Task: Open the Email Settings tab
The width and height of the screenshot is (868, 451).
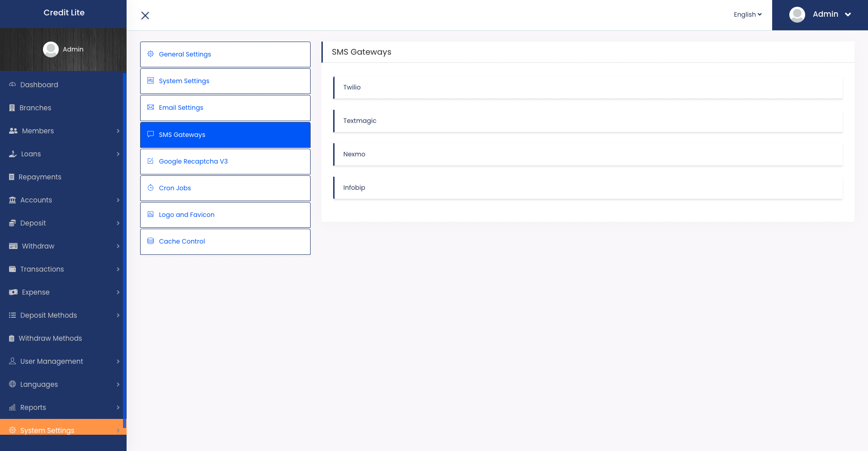Action: (x=225, y=108)
